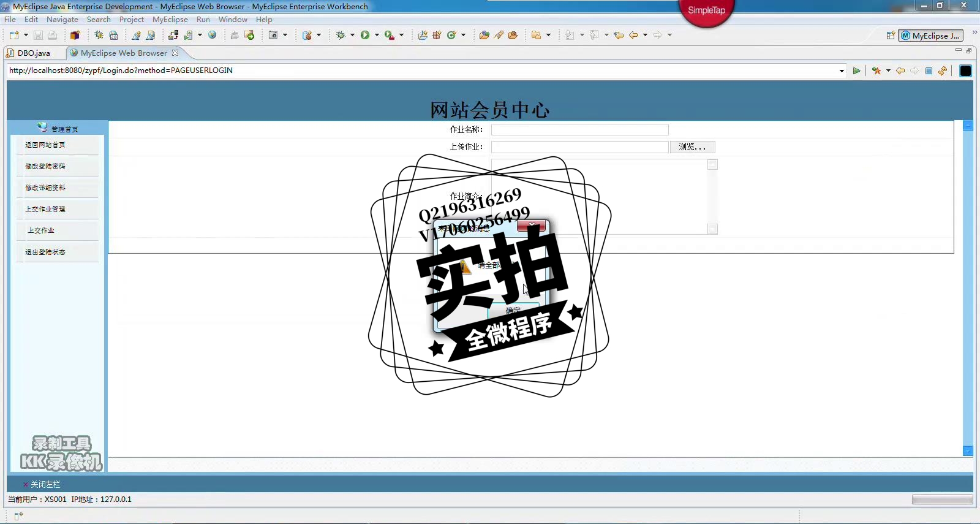Click the green Run button icon

tap(365, 35)
